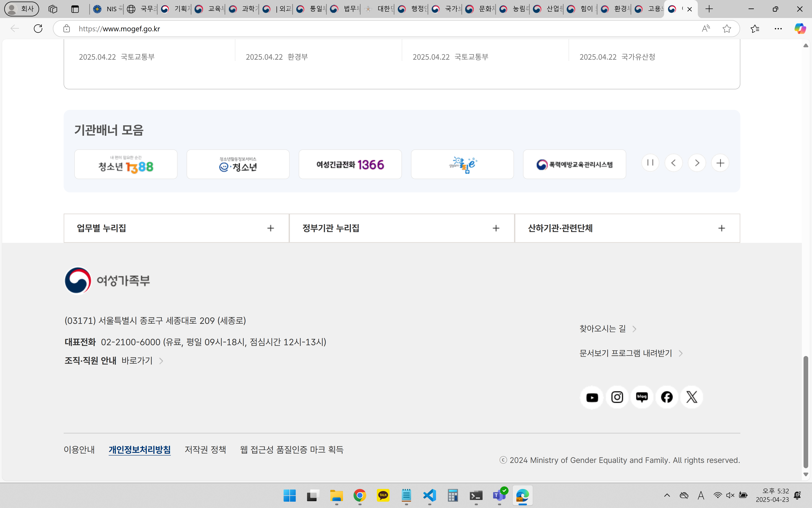Open the X social icon in footer
The width and height of the screenshot is (812, 508).
click(x=691, y=398)
